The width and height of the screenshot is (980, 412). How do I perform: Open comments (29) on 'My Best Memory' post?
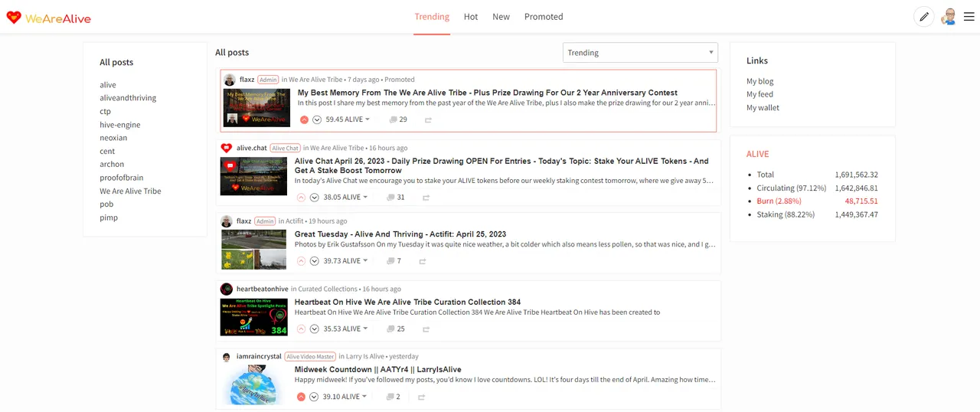click(x=398, y=119)
